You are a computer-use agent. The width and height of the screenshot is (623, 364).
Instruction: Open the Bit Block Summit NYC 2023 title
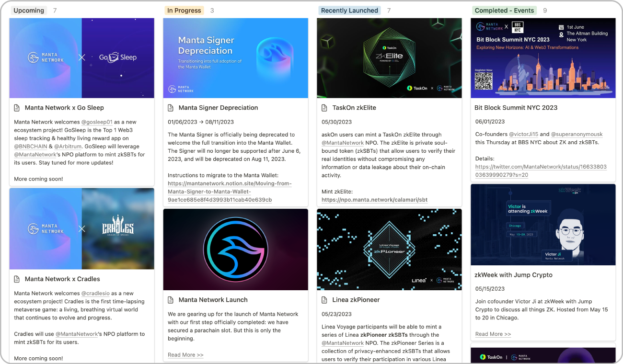point(516,108)
